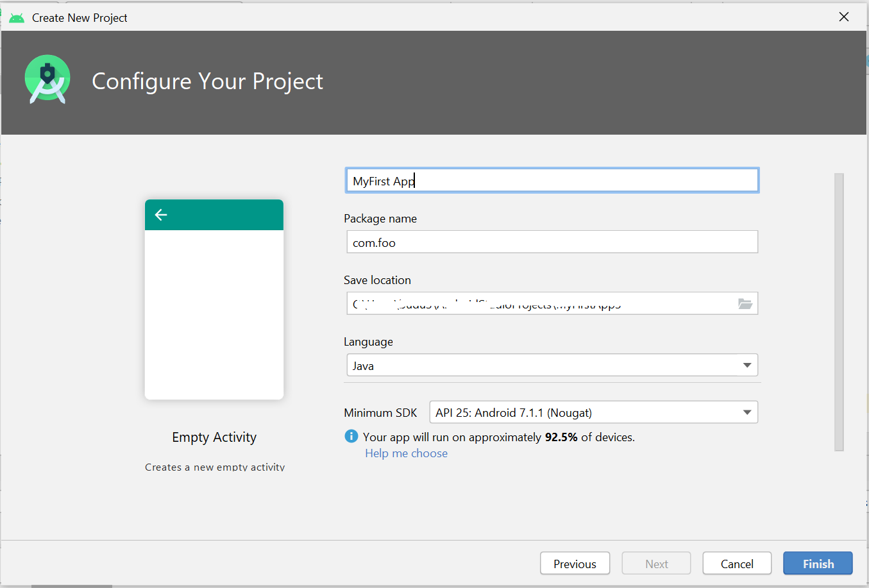Click the back arrow in the activity preview
869x588 pixels.
tap(160, 214)
